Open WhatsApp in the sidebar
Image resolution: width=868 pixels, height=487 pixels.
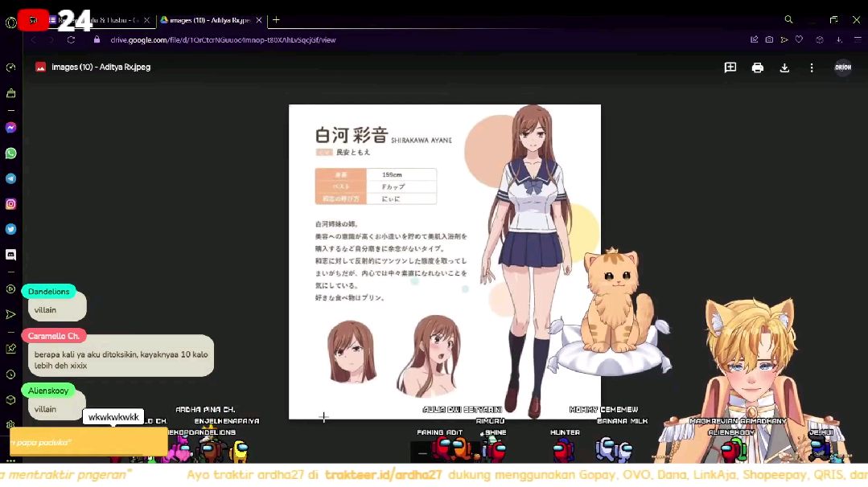click(10, 153)
